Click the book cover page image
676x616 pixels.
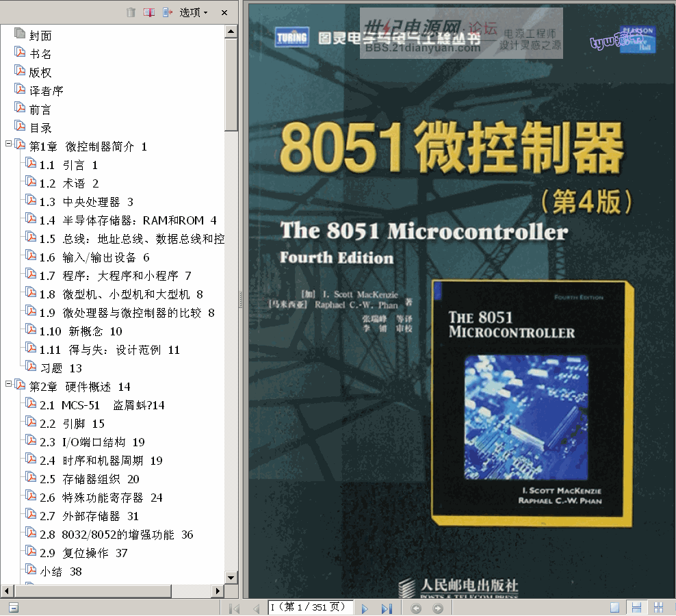click(x=461, y=300)
